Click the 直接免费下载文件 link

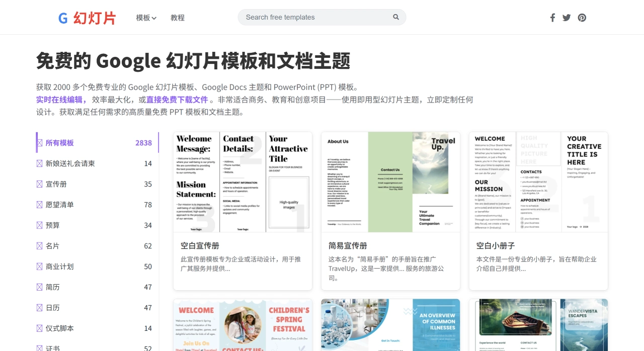point(177,100)
